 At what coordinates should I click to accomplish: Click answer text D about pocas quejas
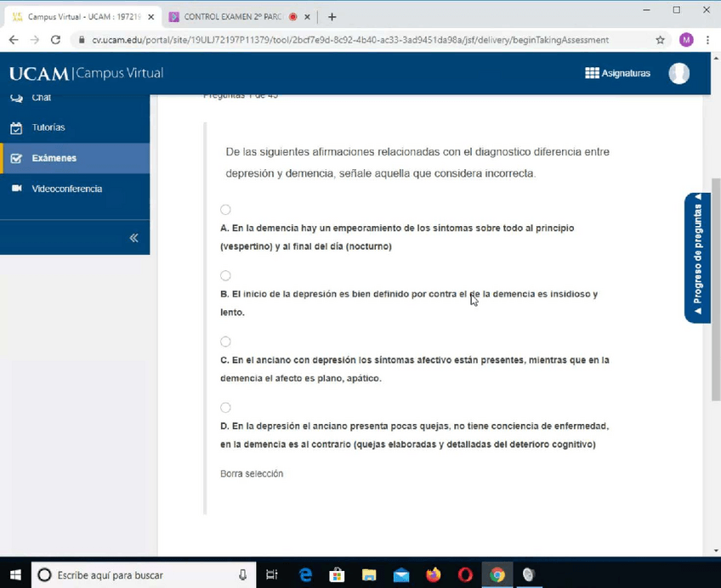pyautogui.click(x=415, y=435)
